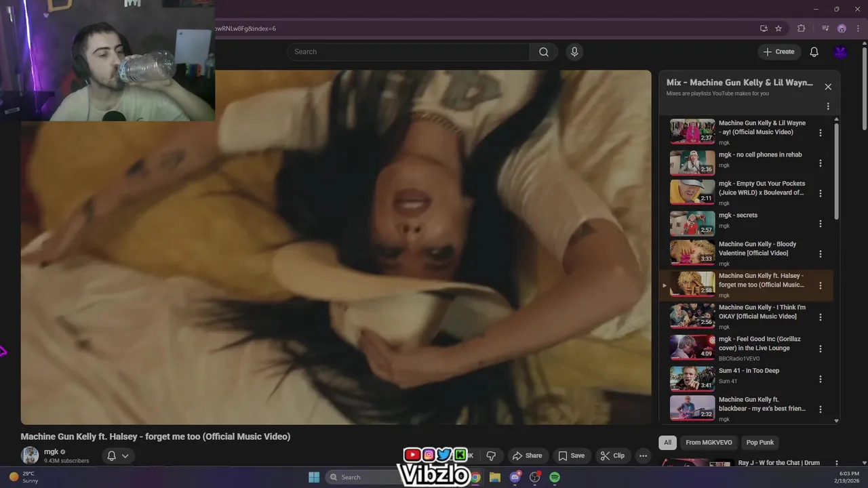The height and width of the screenshot is (488, 868).
Task: Open the mgk channel avatar
Action: click(30, 455)
